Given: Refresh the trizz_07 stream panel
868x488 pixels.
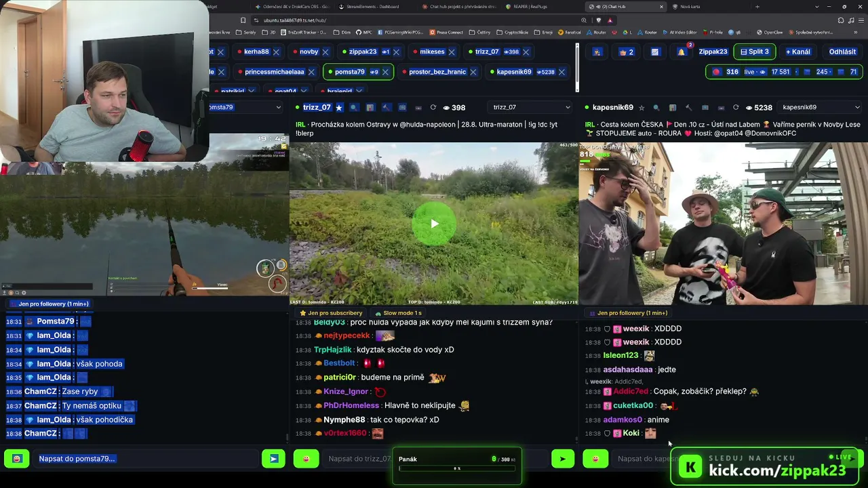Looking at the screenshot, I should click(433, 107).
